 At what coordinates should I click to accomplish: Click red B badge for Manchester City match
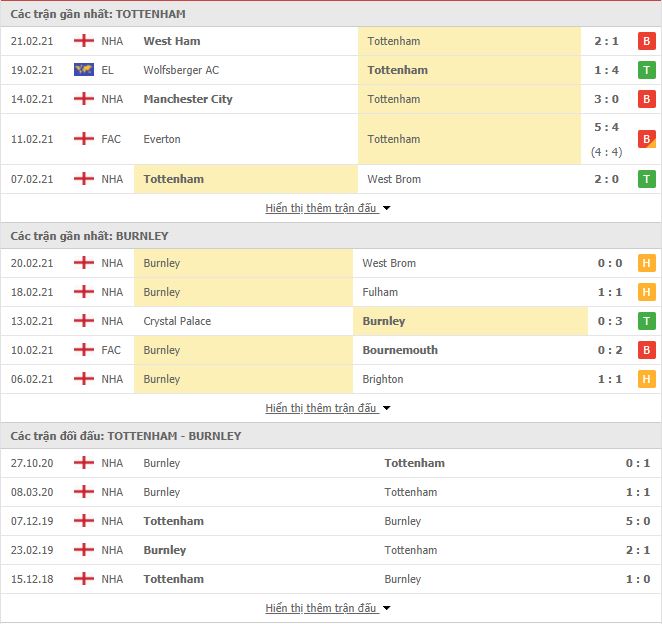pyautogui.click(x=646, y=99)
